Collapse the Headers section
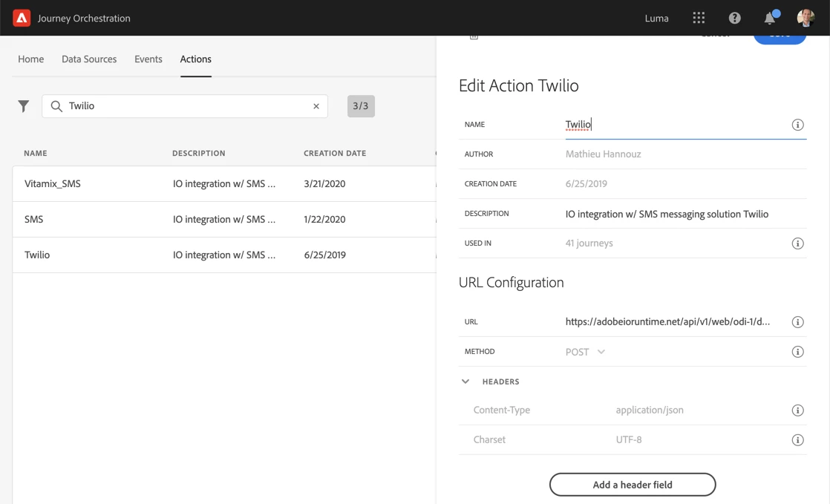The width and height of the screenshot is (830, 504). 465,382
